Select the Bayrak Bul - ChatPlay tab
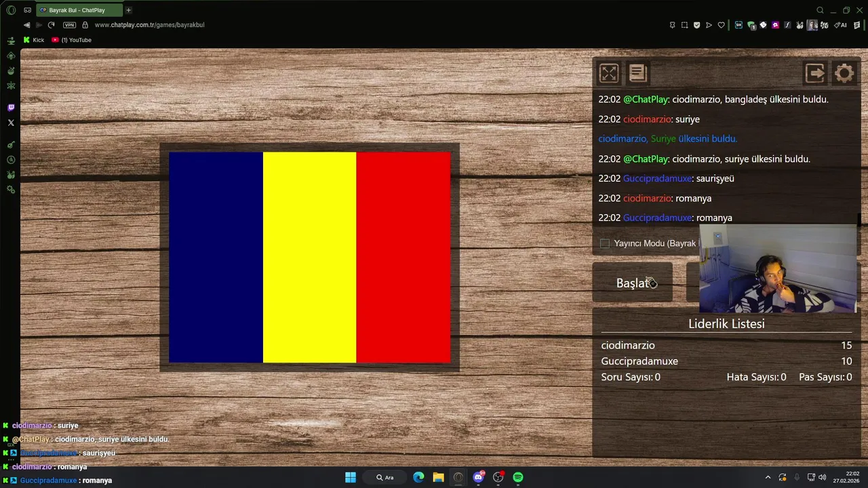 click(80, 10)
